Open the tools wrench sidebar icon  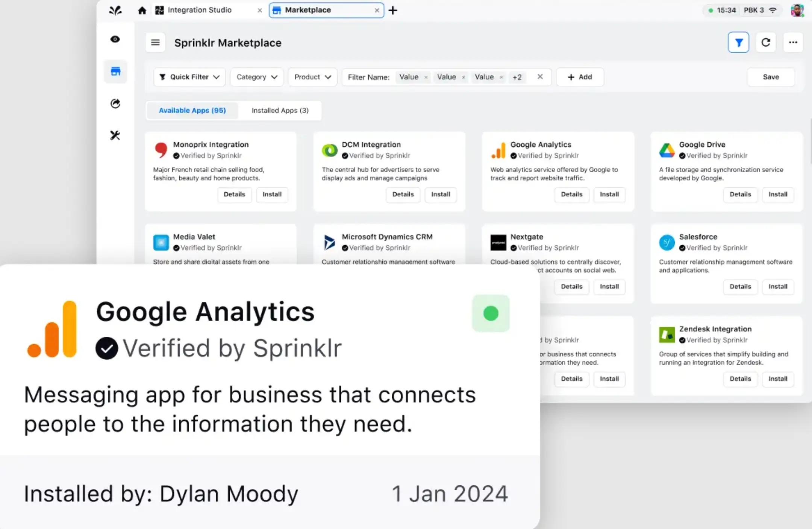pos(115,135)
